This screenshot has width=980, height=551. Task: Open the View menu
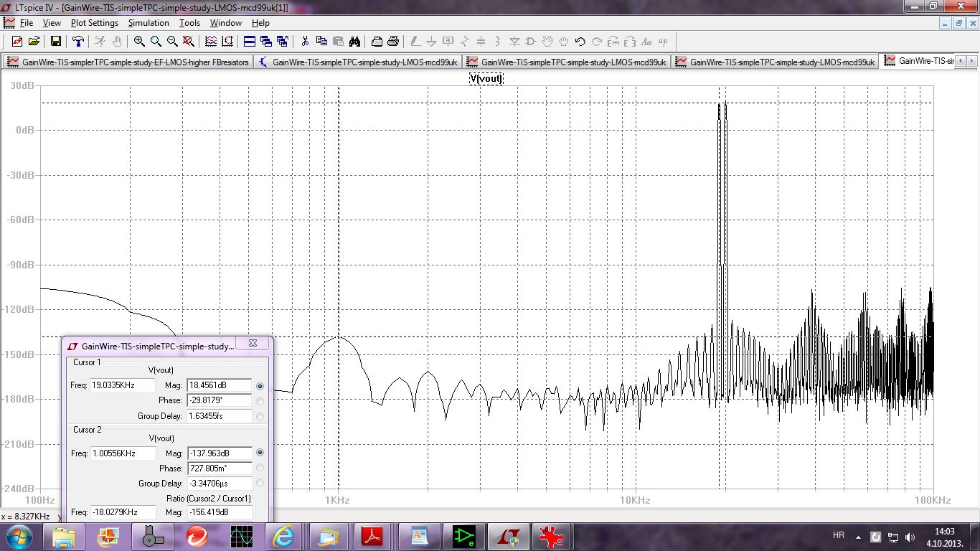[52, 23]
